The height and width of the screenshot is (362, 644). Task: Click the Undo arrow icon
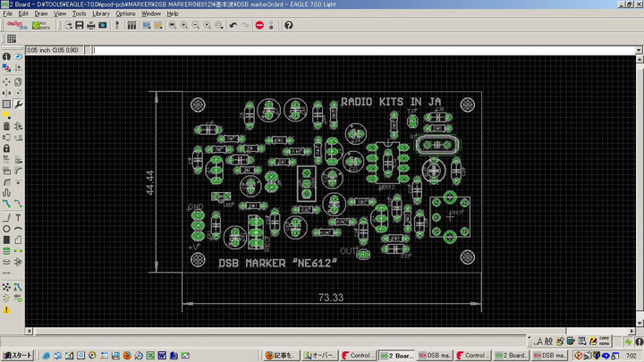[233, 25]
